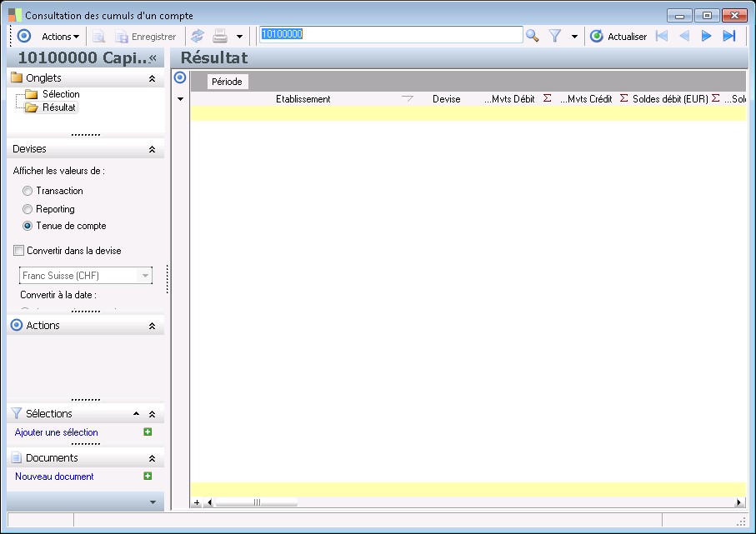Screen dimensions: 756x534
Task: Click the printer icon
Action: (x=220, y=36)
